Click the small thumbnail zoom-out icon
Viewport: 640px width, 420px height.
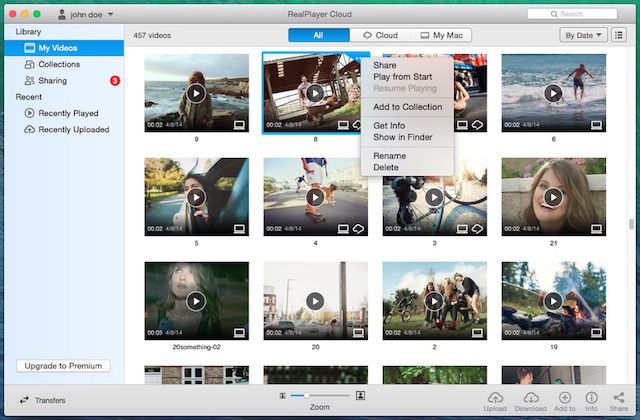[x=282, y=396]
